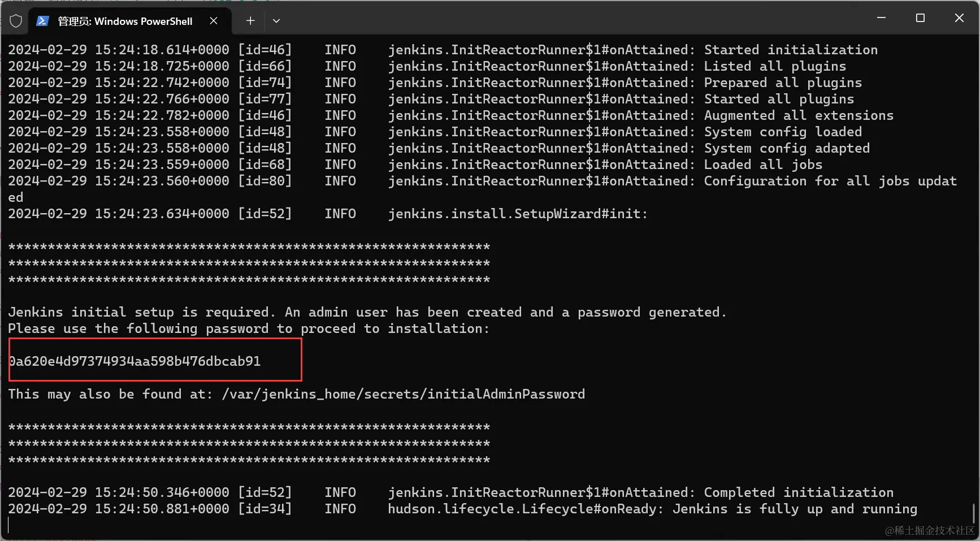Click the text 'Started initialization'

click(x=791, y=50)
